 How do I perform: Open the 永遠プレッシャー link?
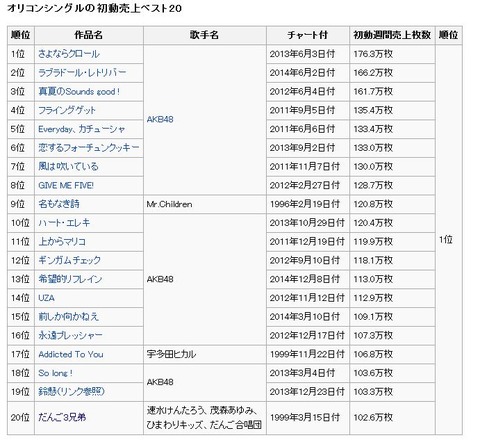(70, 335)
